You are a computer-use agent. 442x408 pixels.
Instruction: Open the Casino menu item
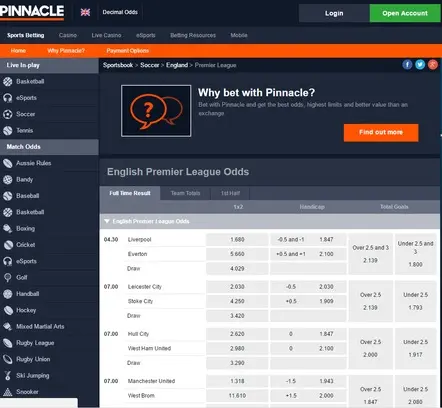tap(68, 35)
